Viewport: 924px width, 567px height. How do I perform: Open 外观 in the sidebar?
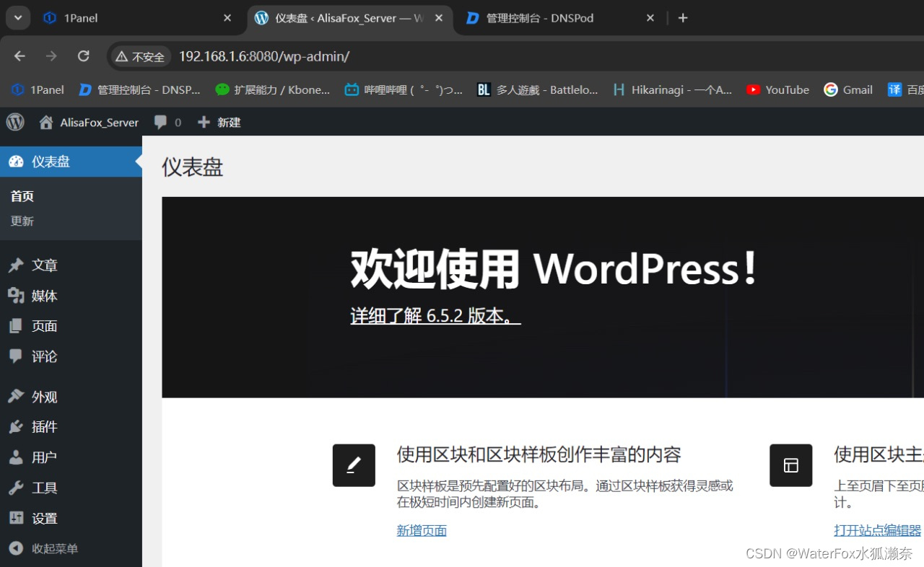click(71, 397)
